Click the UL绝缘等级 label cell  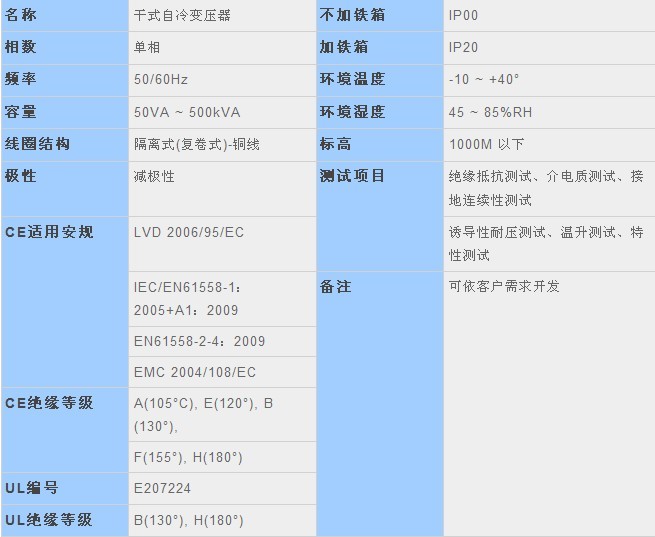coord(49,520)
